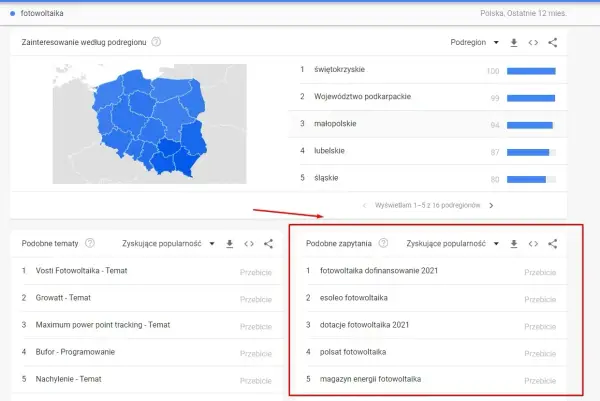Screen dimensions: 600x401
Task: Download the Podobne tematy data
Action: (230, 244)
